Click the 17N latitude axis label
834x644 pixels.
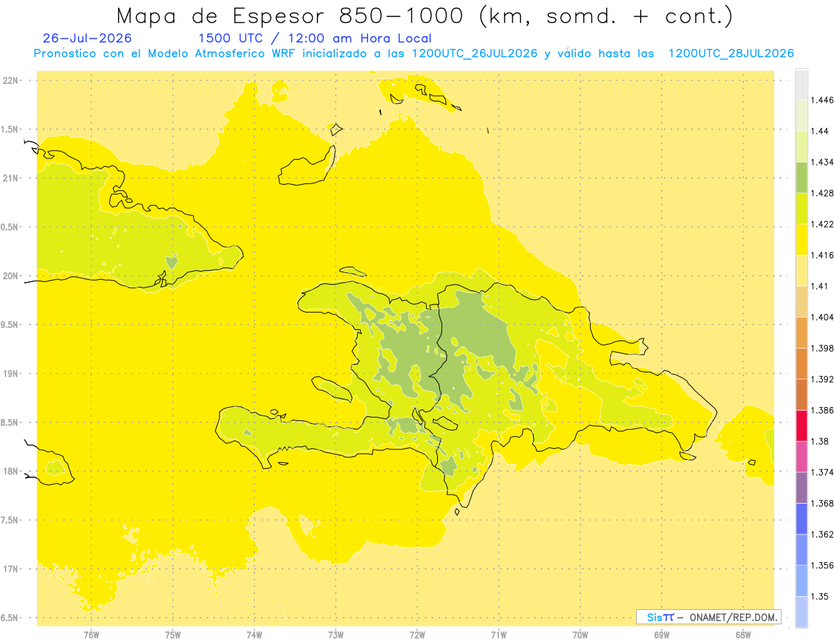[x=12, y=569]
